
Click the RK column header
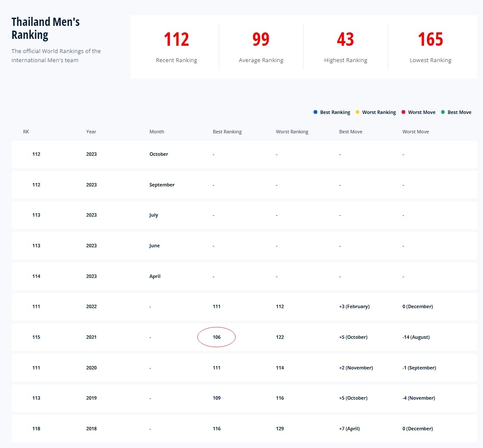point(26,132)
